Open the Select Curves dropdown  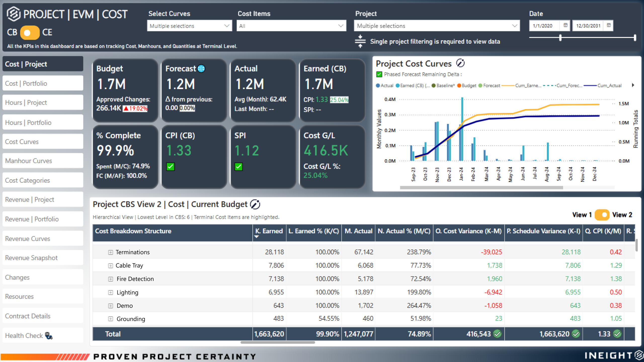[x=189, y=26]
